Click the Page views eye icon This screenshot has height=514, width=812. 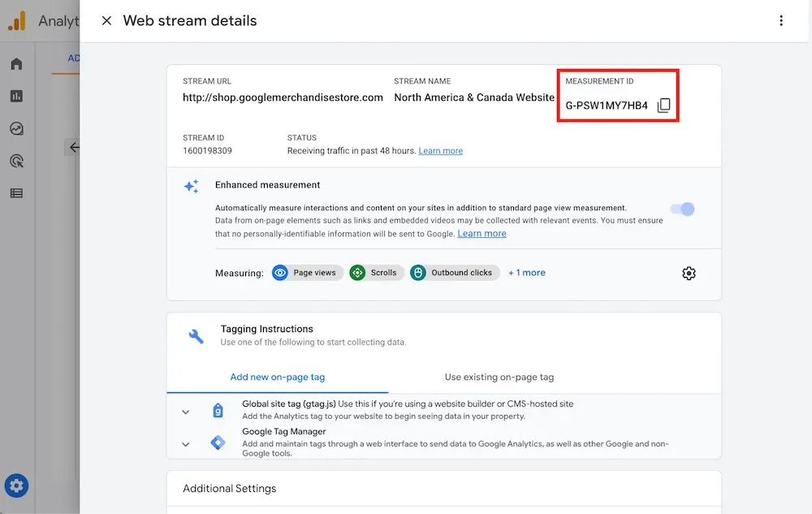coord(280,273)
